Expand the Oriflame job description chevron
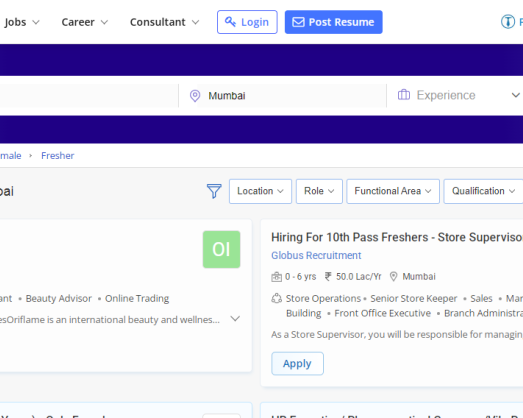 [235, 319]
